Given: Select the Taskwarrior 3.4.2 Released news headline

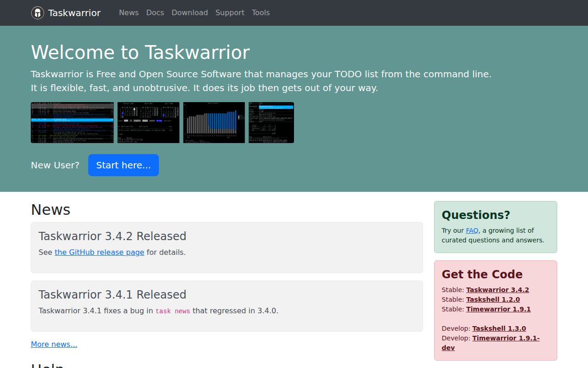Looking at the screenshot, I should (x=113, y=236).
